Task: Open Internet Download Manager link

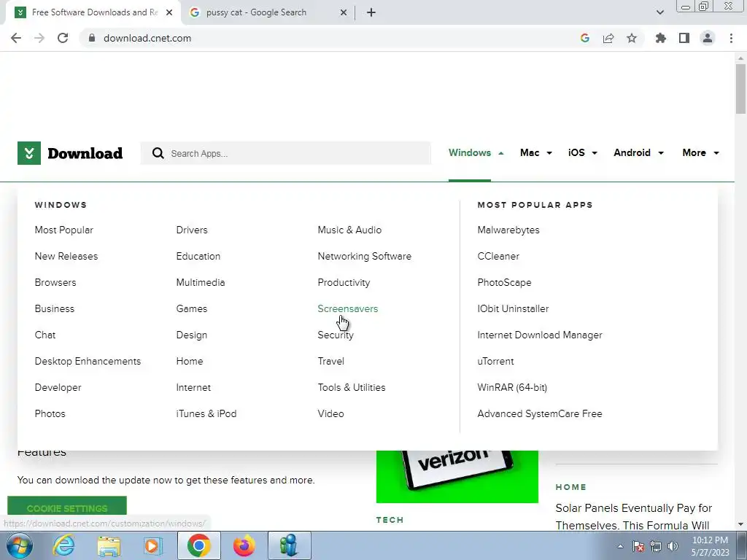Action: coord(540,335)
